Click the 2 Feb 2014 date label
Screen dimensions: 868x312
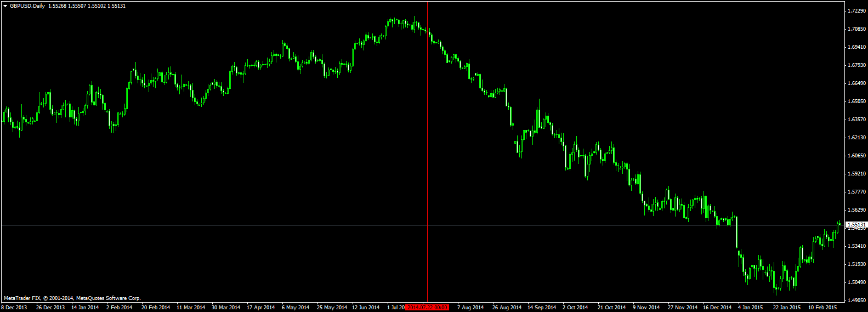pos(120,308)
